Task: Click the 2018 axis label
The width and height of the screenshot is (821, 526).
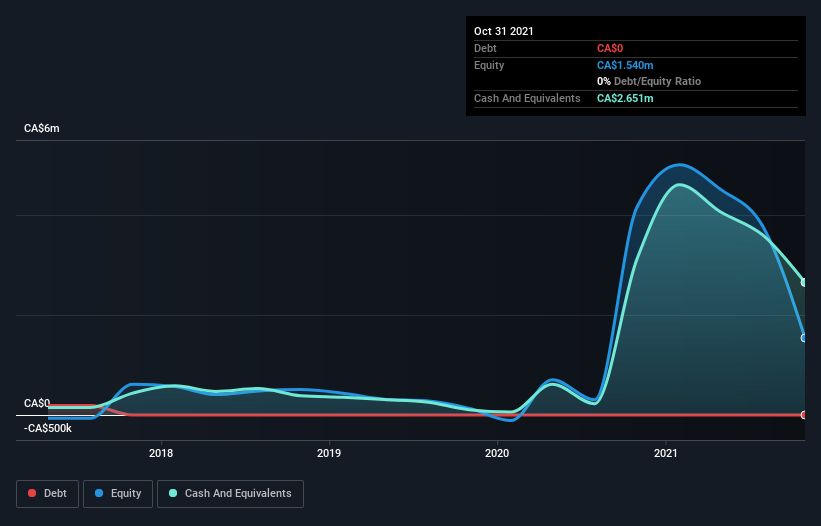Action: click(161, 453)
